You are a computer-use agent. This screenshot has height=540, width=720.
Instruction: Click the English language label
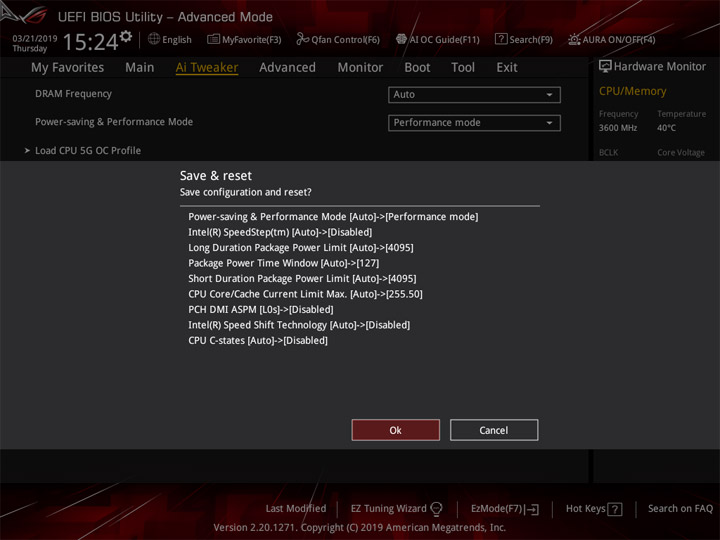(177, 39)
